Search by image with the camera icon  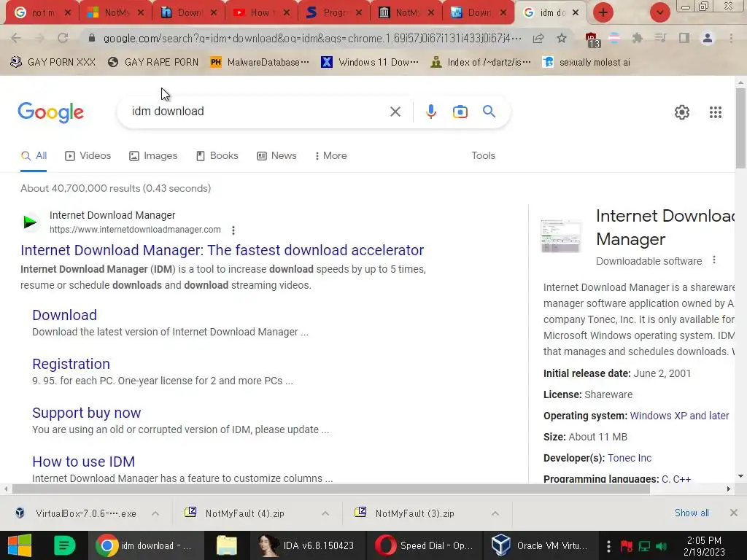pyautogui.click(x=460, y=112)
